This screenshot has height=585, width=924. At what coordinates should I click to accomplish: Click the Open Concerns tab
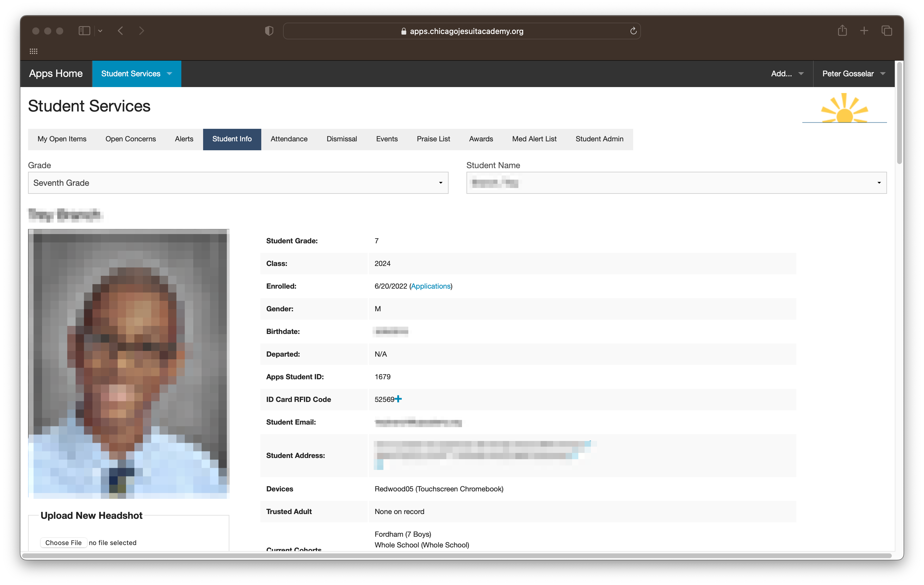click(x=131, y=139)
